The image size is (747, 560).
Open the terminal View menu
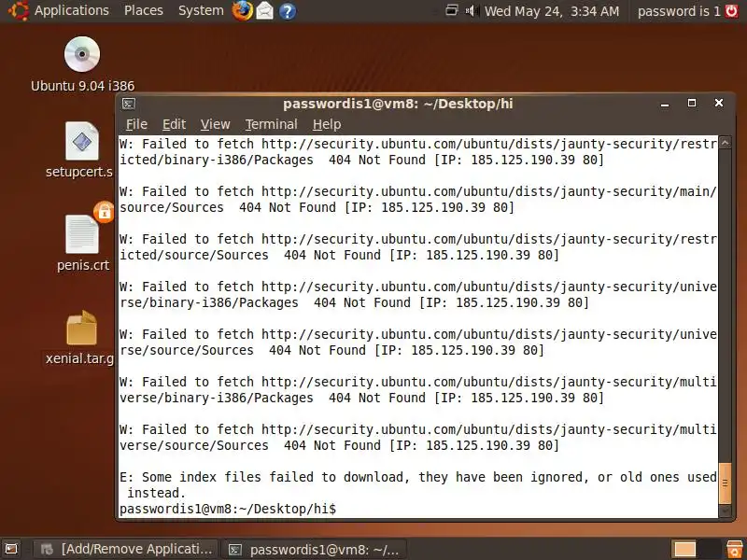click(x=215, y=124)
